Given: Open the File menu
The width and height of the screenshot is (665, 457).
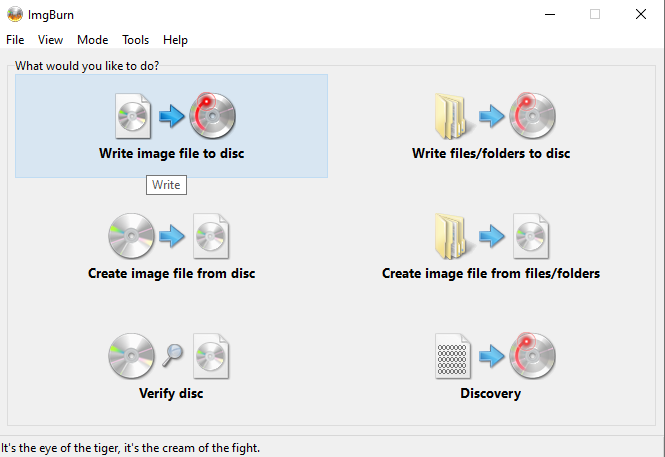Looking at the screenshot, I should pyautogui.click(x=15, y=40).
